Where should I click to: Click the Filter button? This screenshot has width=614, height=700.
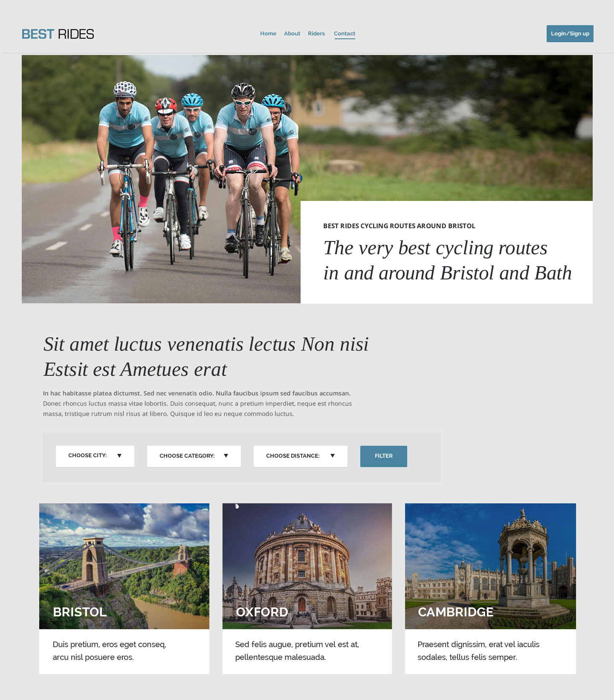click(384, 456)
